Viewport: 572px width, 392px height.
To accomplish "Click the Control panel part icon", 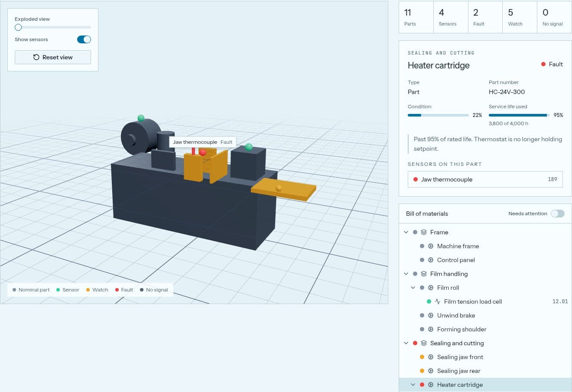I will coord(431,260).
